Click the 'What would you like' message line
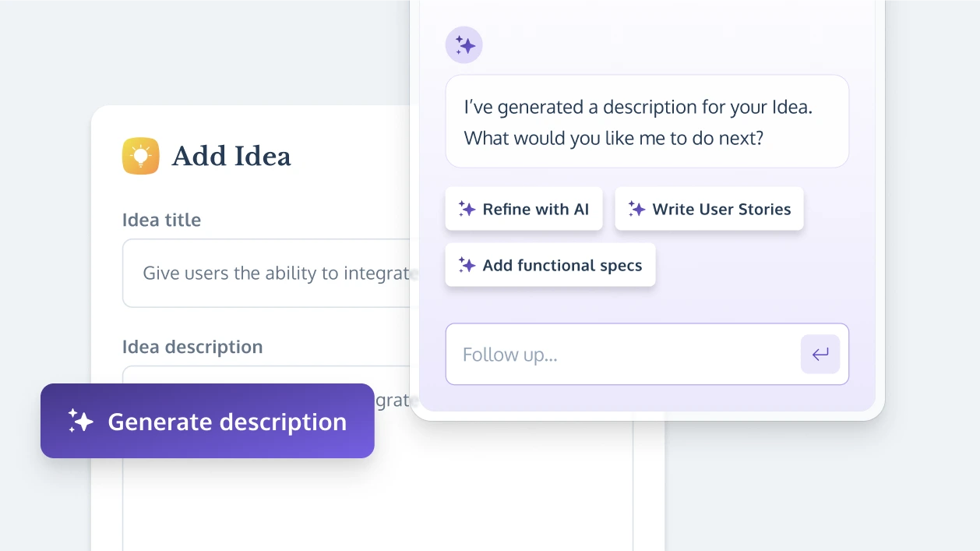 pos(614,138)
